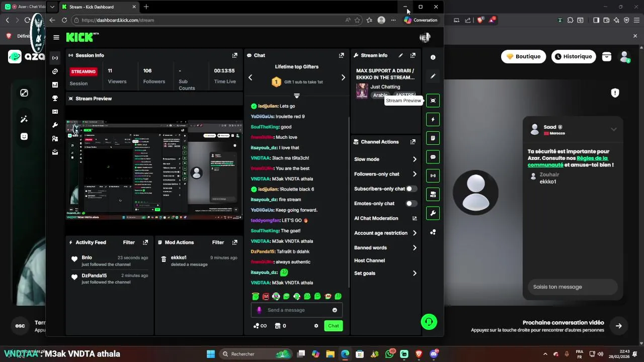The image size is (644, 362).
Task: Click the pencil edit icon in right widget bar
Action: coord(433,76)
